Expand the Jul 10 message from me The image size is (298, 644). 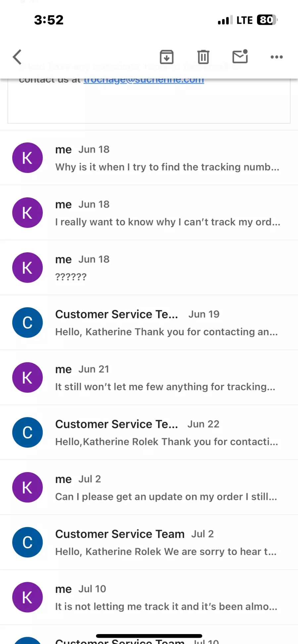tap(149, 597)
